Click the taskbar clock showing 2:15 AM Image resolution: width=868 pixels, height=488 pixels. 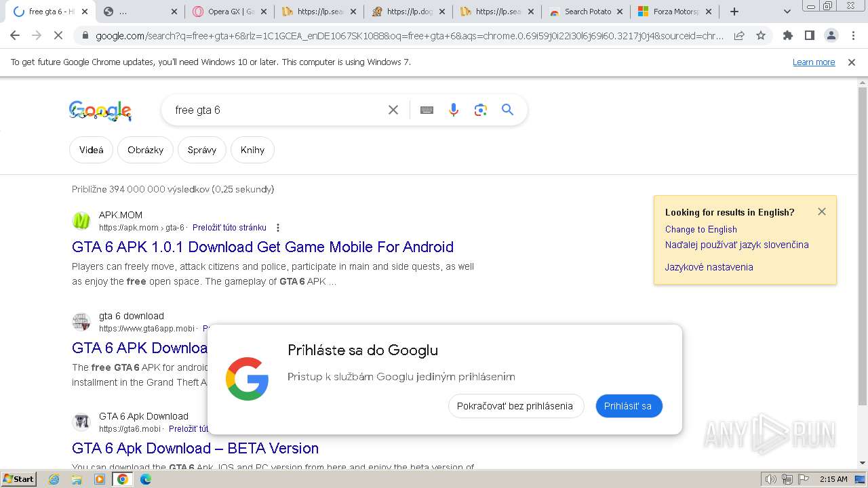pos(833,479)
